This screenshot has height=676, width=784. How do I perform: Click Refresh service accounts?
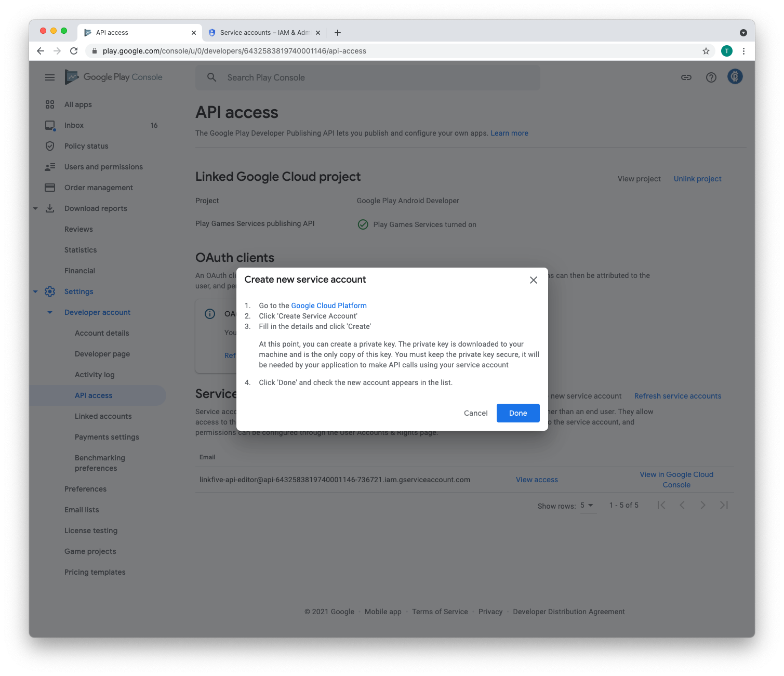tap(677, 396)
